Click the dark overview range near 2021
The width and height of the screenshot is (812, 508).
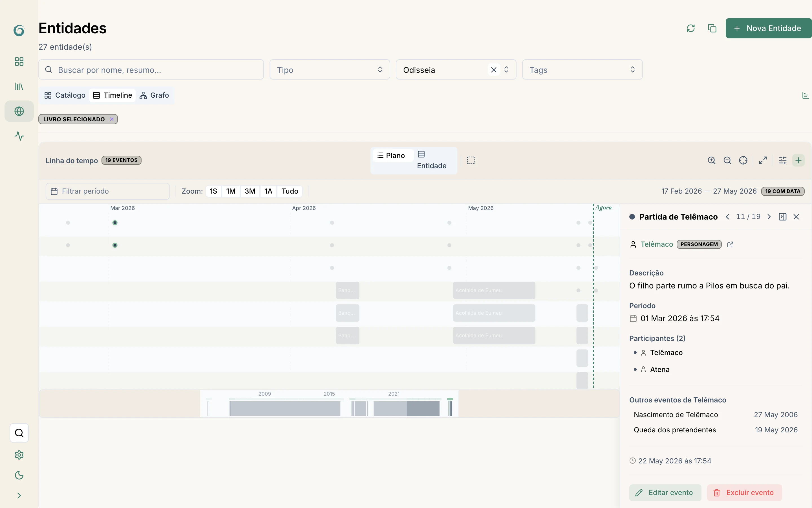pyautogui.click(x=423, y=408)
